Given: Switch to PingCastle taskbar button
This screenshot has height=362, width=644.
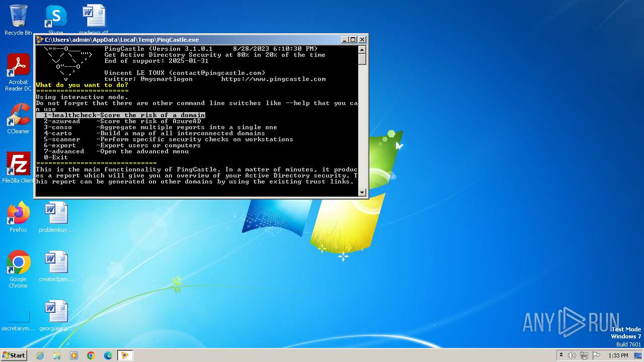Looking at the screenshot, I should 125,355.
